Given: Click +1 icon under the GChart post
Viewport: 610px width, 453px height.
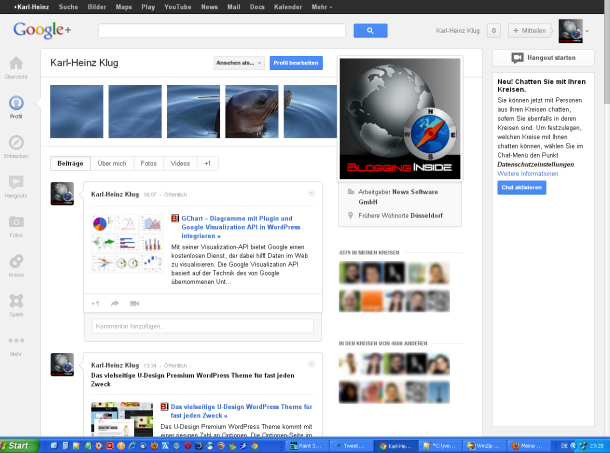Looking at the screenshot, I should 95,304.
